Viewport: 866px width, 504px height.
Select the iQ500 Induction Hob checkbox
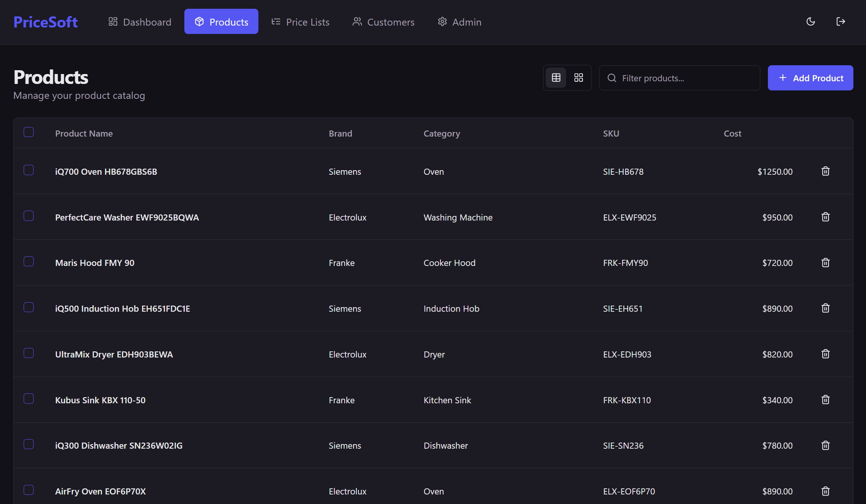point(29,308)
